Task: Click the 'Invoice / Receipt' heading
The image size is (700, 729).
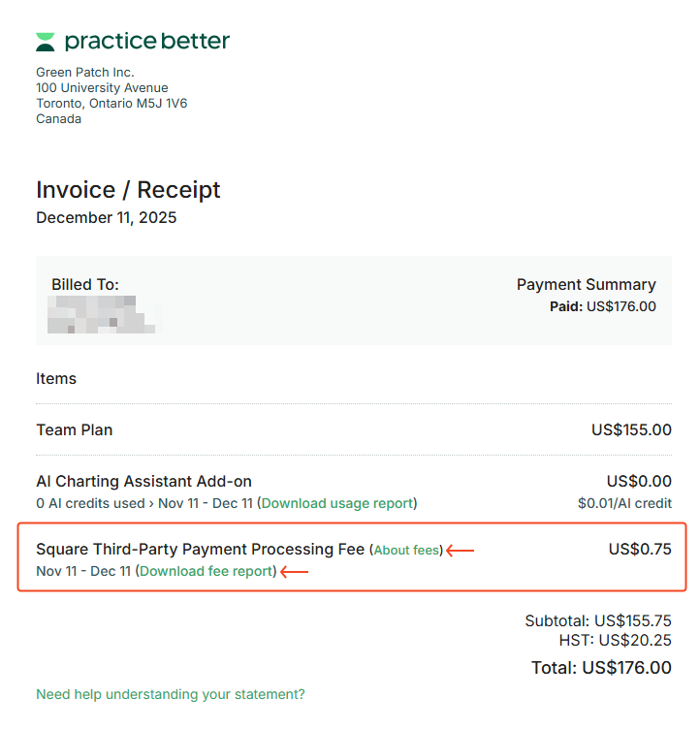Action: coord(128,190)
